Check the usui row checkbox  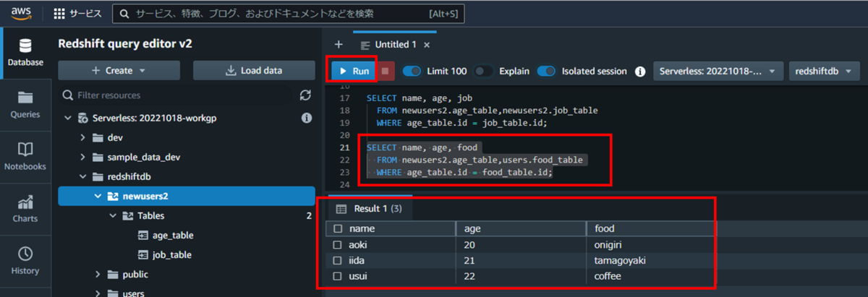[x=338, y=276]
